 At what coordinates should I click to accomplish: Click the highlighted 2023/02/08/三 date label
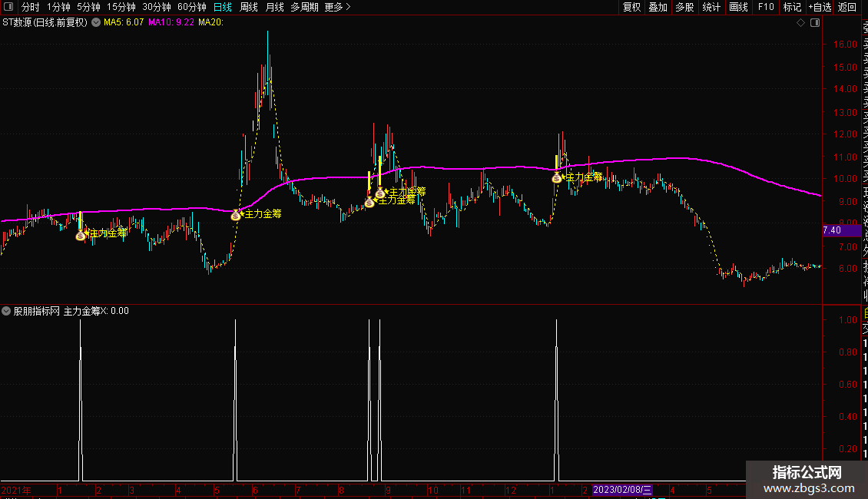click(x=622, y=490)
